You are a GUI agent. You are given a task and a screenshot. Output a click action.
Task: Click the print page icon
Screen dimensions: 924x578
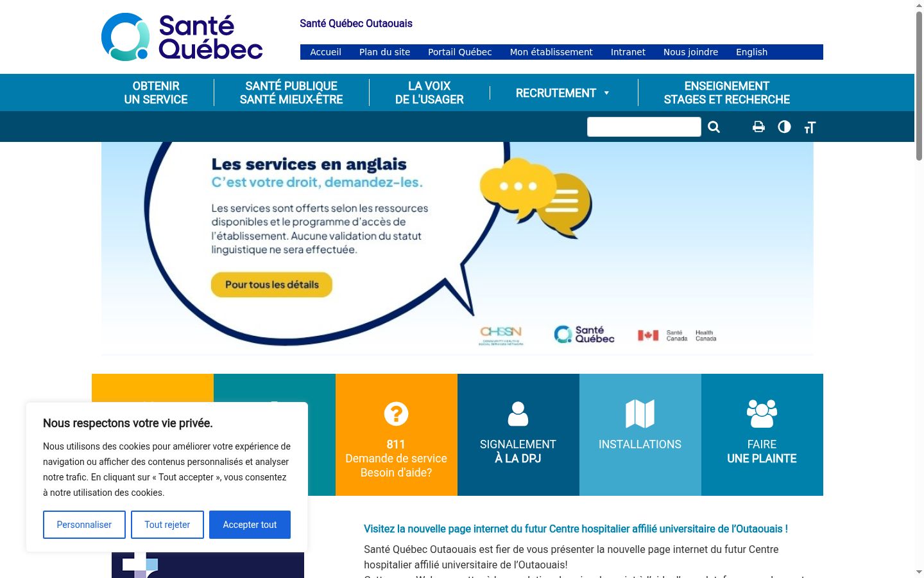tap(758, 127)
